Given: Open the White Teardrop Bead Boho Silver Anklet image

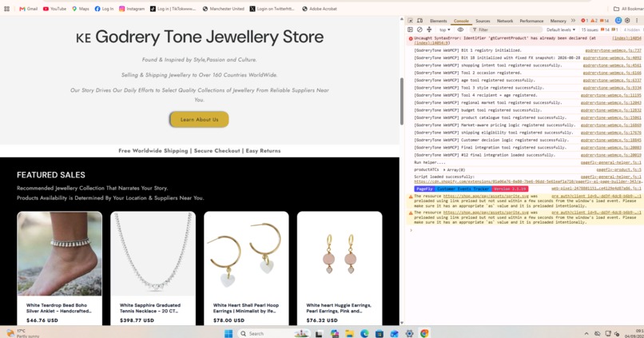Looking at the screenshot, I should (x=60, y=253).
